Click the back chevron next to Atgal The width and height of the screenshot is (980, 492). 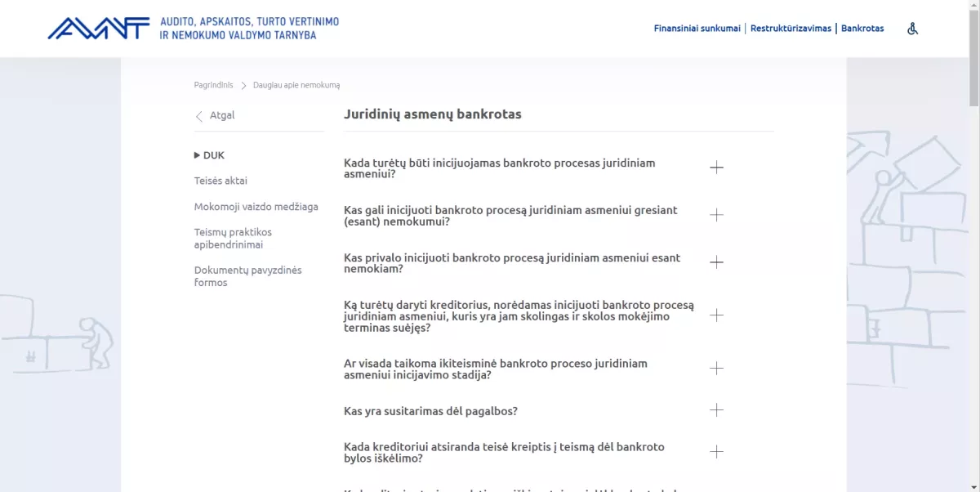pos(199,116)
